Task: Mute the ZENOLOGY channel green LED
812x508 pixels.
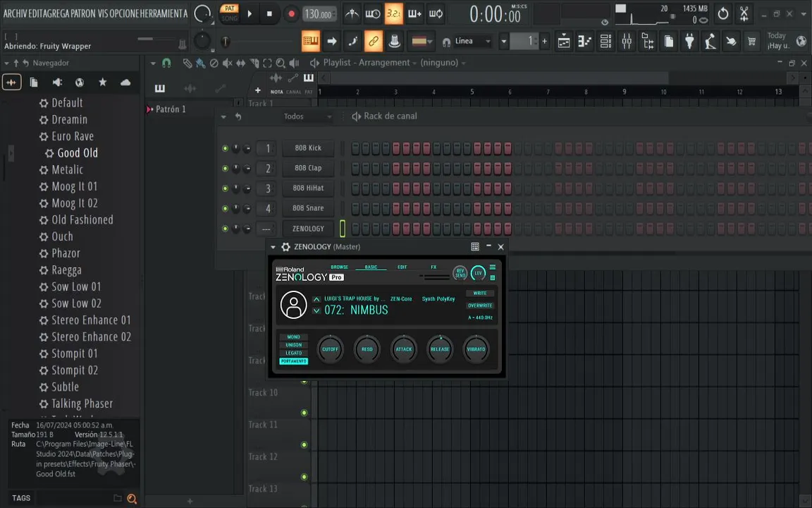Action: [225, 229]
